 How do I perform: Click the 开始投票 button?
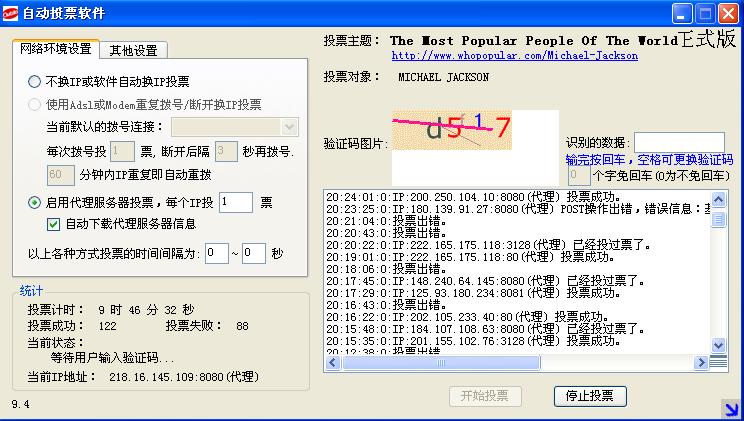485,396
